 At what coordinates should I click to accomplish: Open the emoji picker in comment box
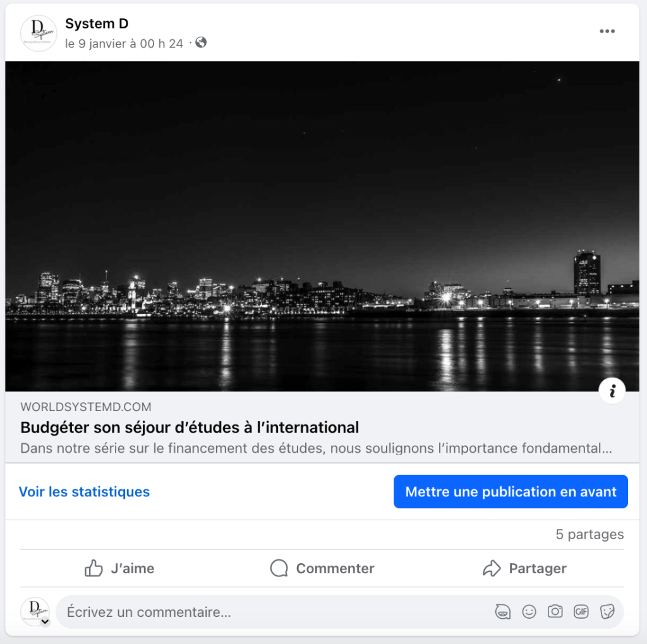click(x=529, y=612)
